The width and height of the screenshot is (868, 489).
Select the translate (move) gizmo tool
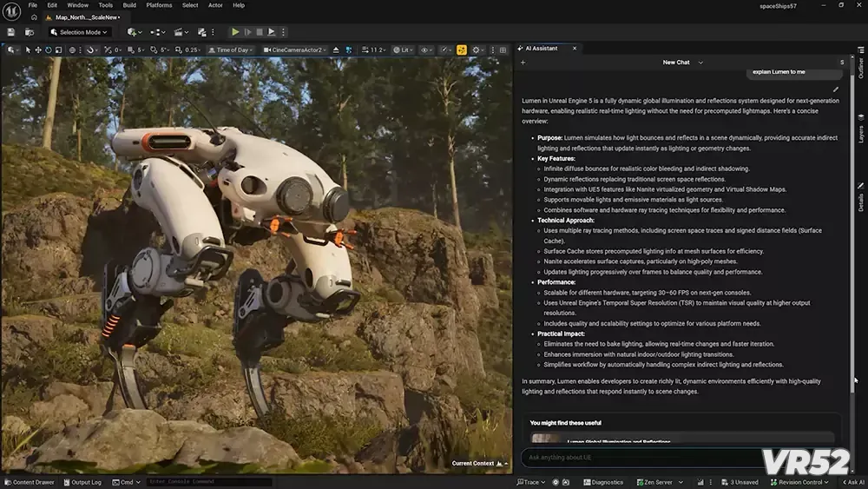38,50
